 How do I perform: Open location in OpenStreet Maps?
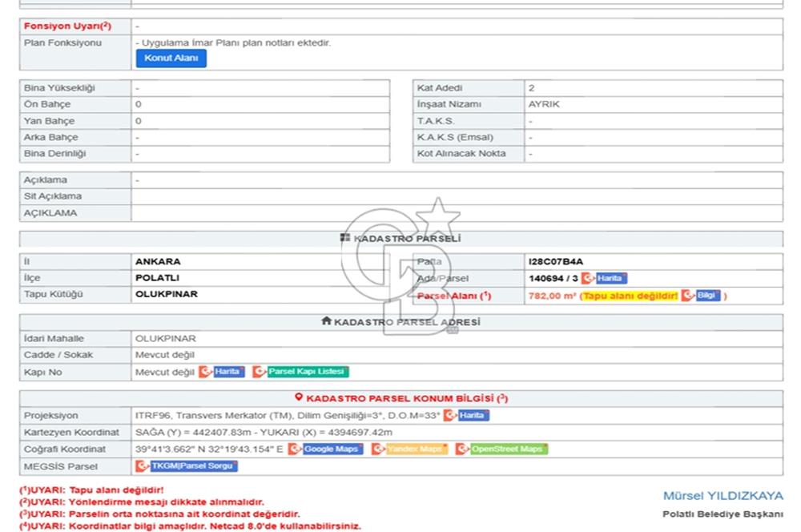508,449
